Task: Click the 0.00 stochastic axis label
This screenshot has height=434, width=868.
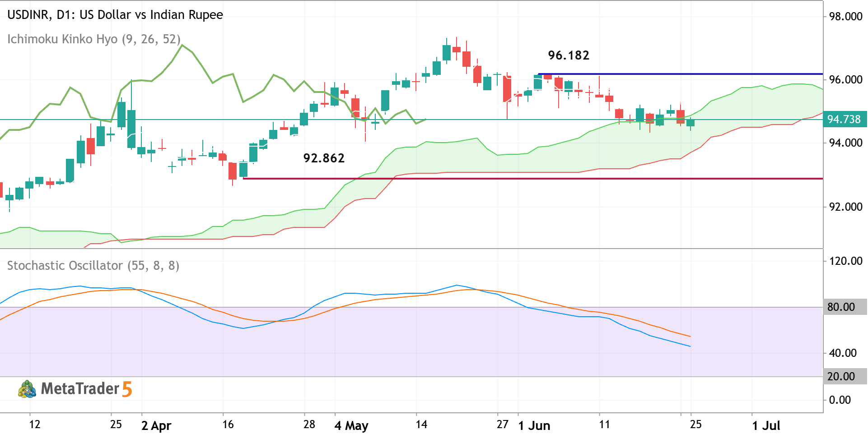Action: 840,400
